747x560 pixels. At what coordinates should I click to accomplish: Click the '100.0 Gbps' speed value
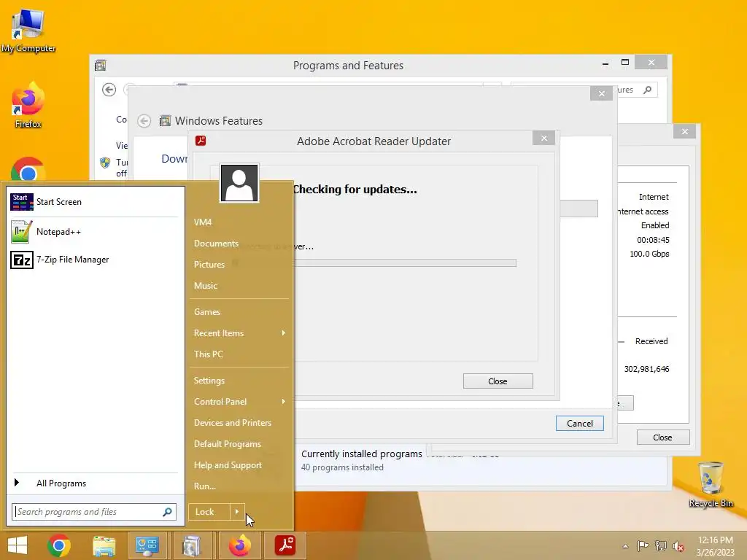(649, 254)
